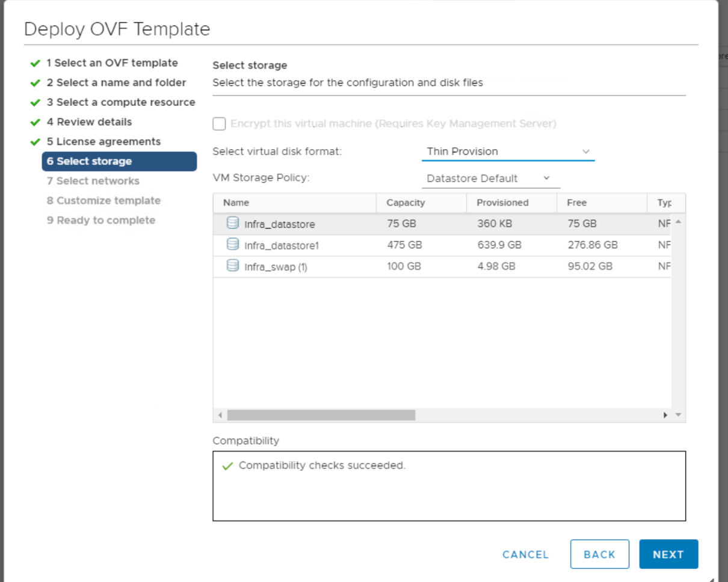728x582 pixels.
Task: Click the Compatibility checks succeeded checkmark
Action: point(227,466)
